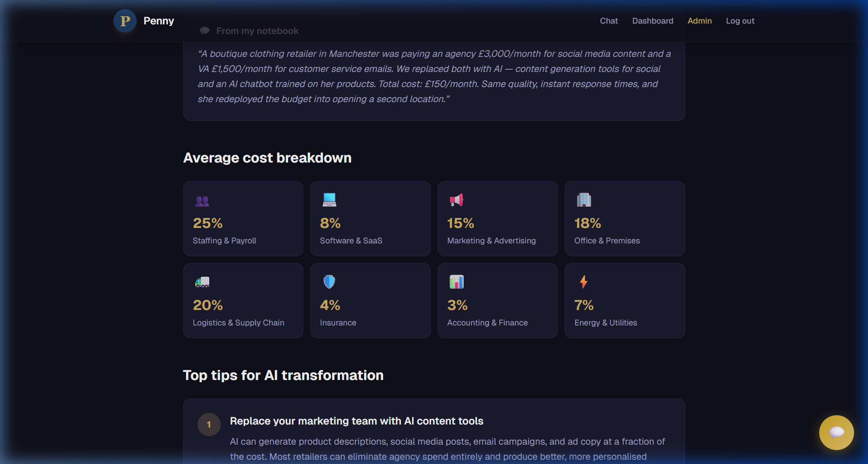This screenshot has height=464, width=868.
Task: Click the megaphone icon for Marketing & Advertising
Action: coord(457,200)
